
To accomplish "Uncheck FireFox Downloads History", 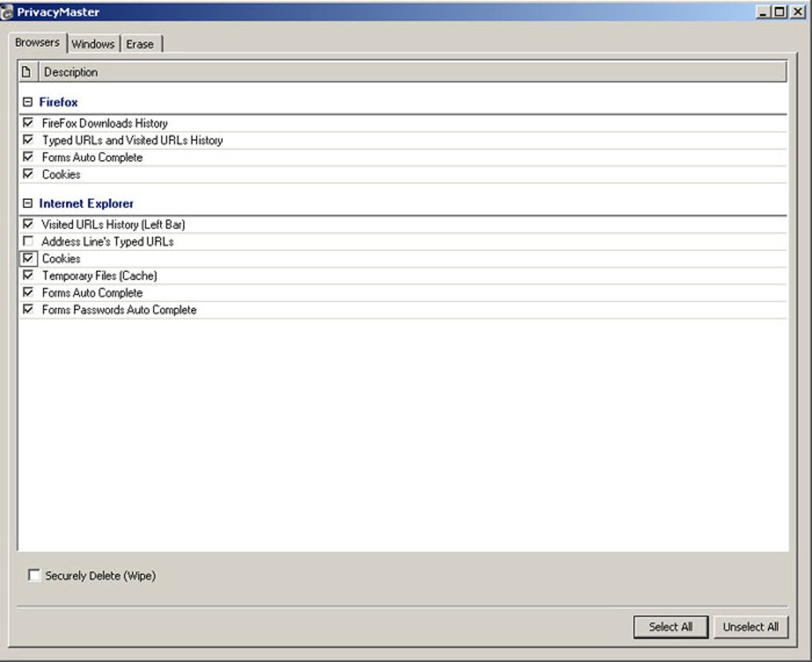I will (29, 123).
